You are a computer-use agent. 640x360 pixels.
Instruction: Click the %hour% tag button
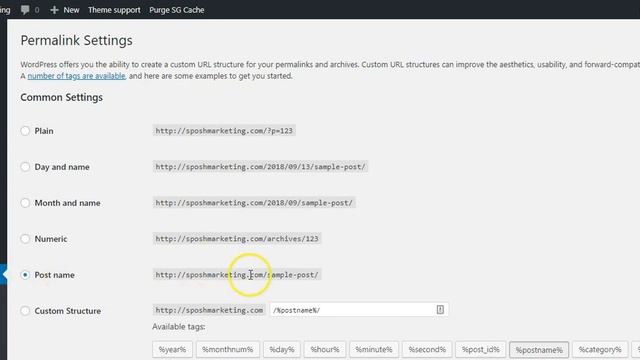tap(325, 349)
